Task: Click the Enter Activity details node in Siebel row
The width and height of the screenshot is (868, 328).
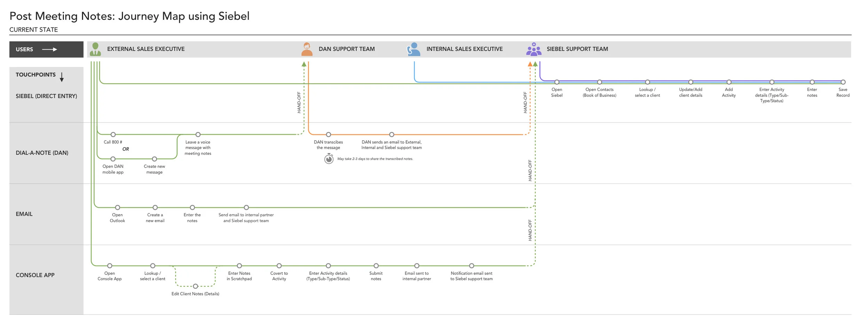Action: click(x=772, y=82)
